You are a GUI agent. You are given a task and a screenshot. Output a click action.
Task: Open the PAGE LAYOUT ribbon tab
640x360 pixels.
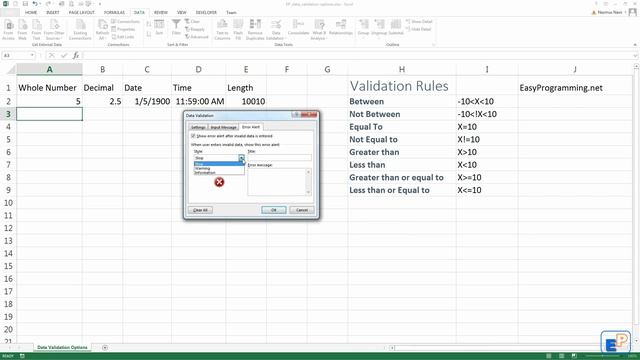[82, 13]
